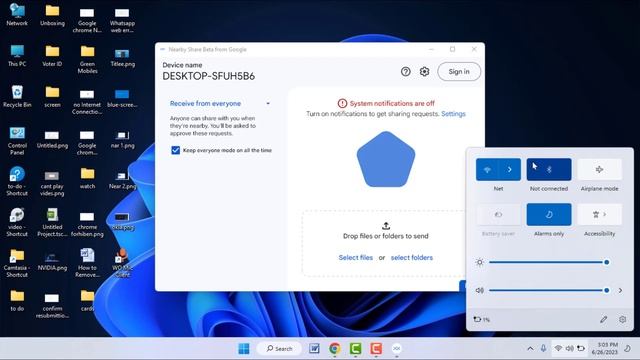Click upload arrow icon in drop area
Image resolution: width=640 pixels, height=360 pixels.
[x=386, y=225]
